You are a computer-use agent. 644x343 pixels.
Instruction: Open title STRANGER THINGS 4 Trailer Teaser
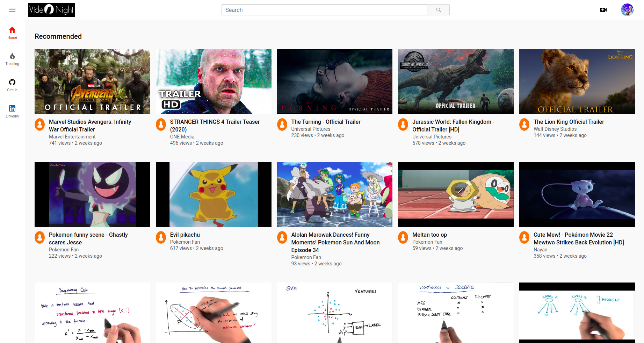215,126
